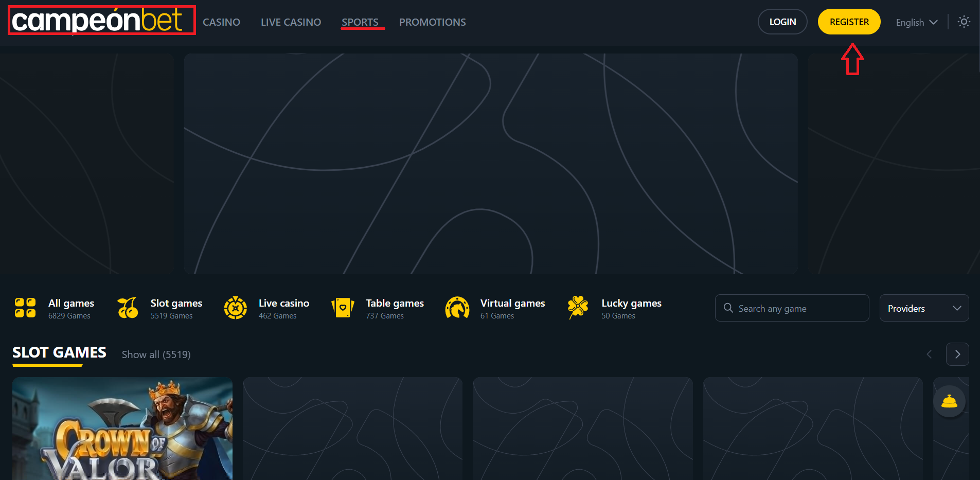Click 462 Games count text

coord(278,316)
